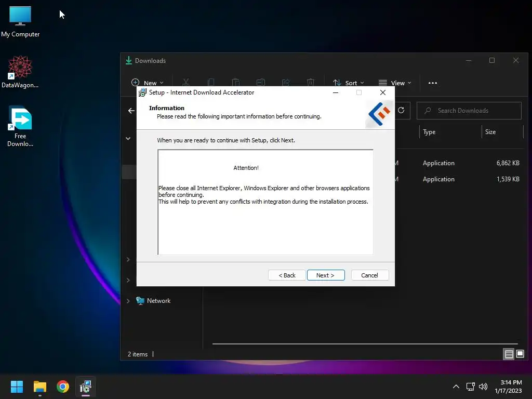Click the Paste icon in Downloads toolbar

point(236,83)
